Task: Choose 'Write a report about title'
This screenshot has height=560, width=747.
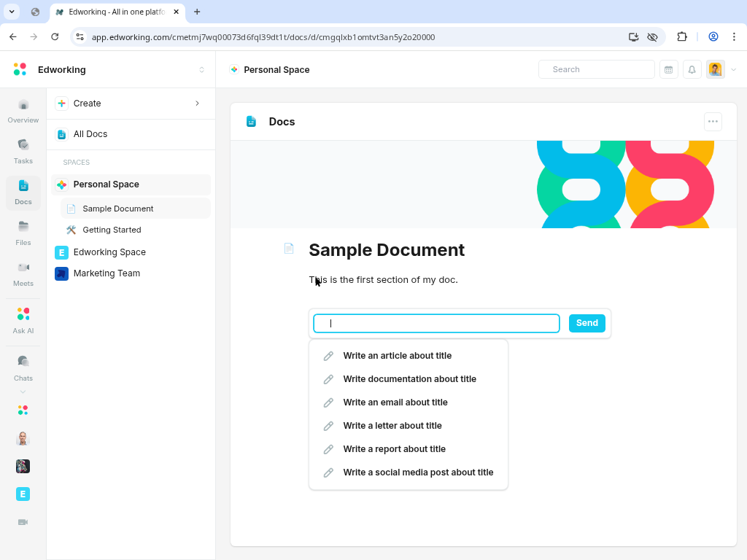Action: (x=394, y=449)
